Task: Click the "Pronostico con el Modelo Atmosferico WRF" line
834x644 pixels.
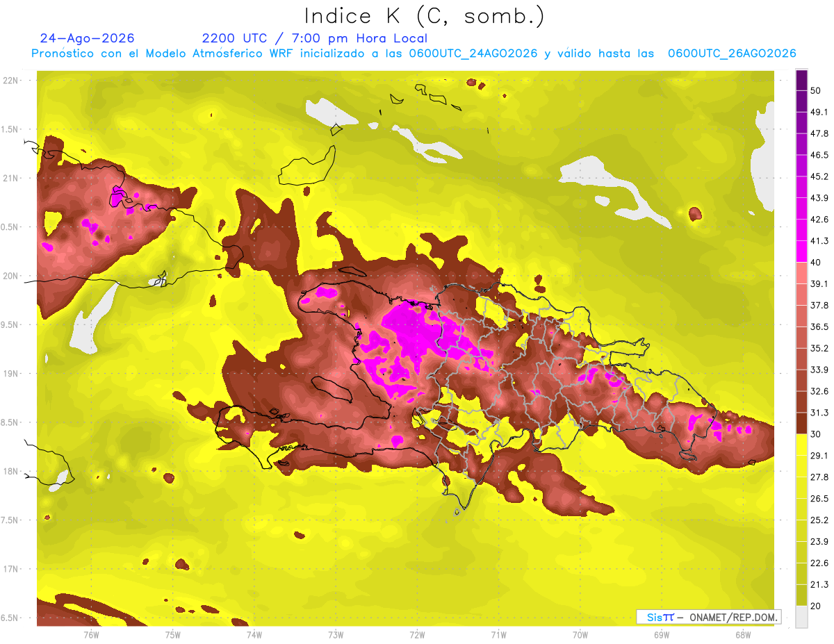Action: pyautogui.click(x=414, y=53)
